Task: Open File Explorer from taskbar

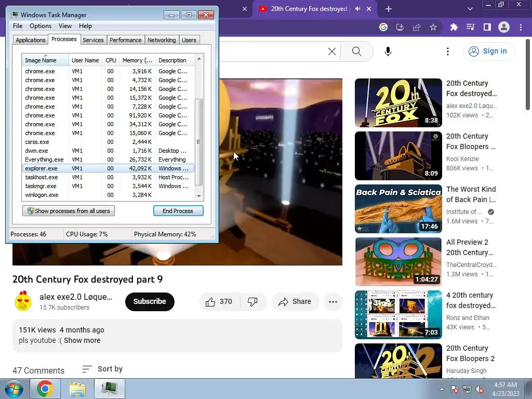Action: 77,389
